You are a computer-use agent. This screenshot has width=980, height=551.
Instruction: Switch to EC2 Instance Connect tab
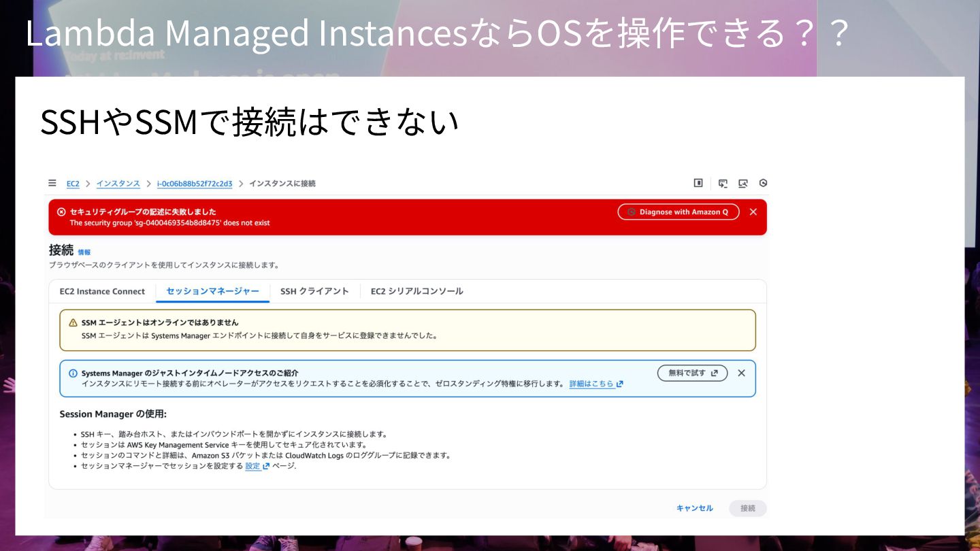(102, 291)
